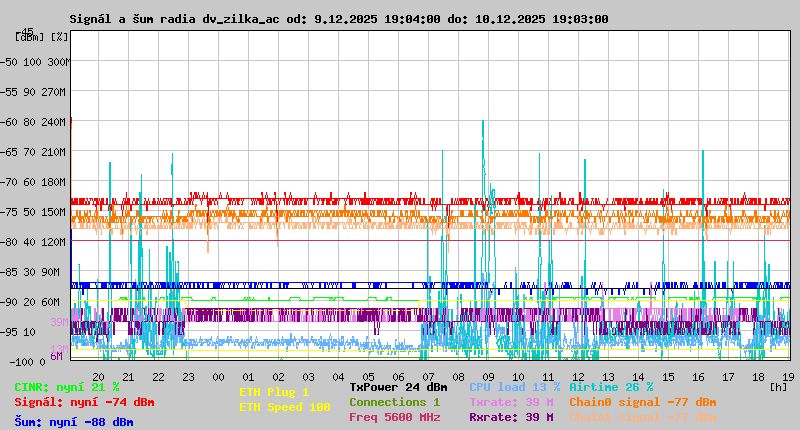The image size is (800, 430).
Task: Select the cyan Airtime legend label
Action: tap(611, 387)
